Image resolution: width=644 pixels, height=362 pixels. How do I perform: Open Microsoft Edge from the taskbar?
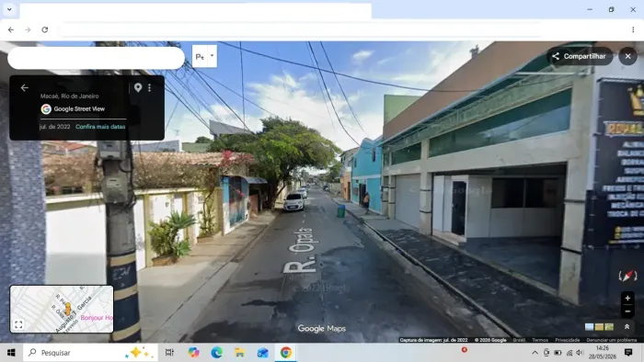216,353
